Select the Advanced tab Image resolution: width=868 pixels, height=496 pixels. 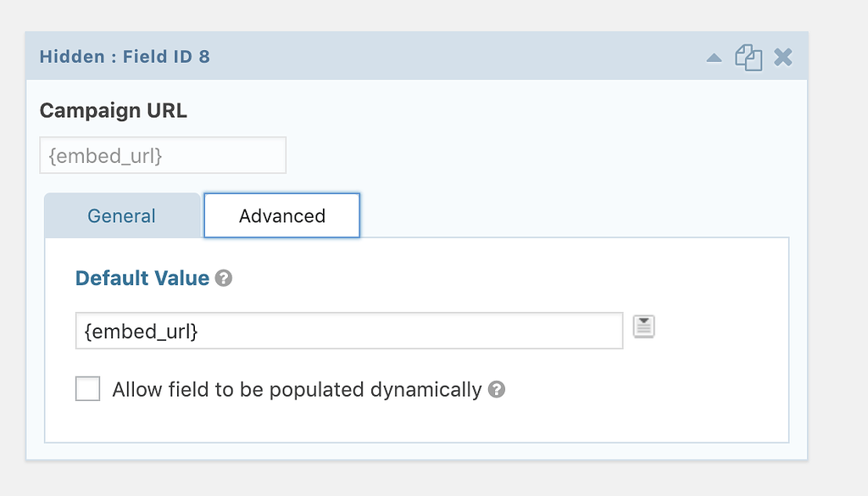point(281,215)
